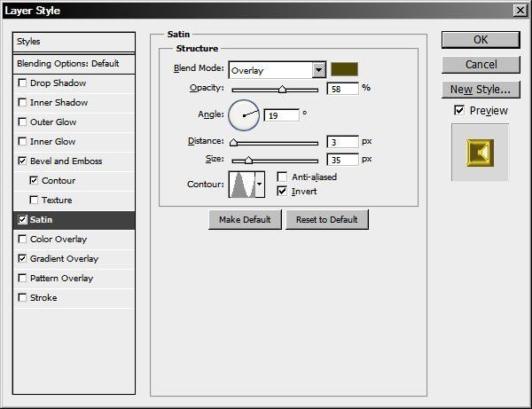Click the Opacity slider handle
The width and height of the screenshot is (532, 409).
(x=282, y=90)
